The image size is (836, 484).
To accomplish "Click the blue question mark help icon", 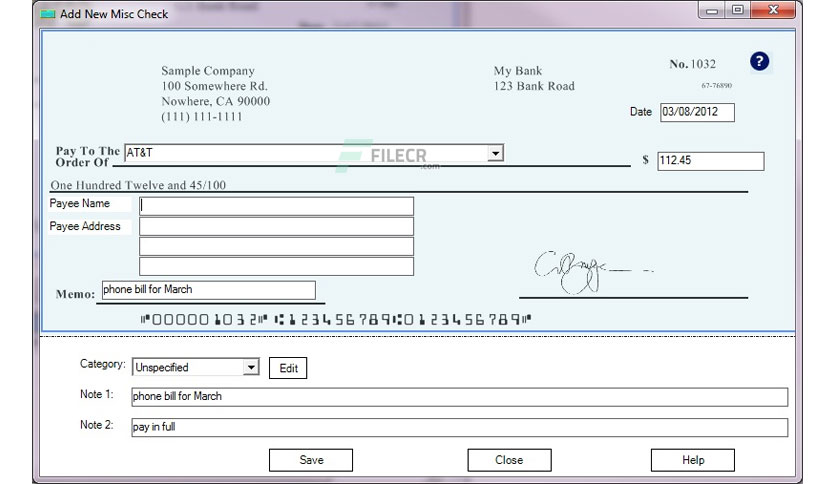I will click(x=759, y=61).
